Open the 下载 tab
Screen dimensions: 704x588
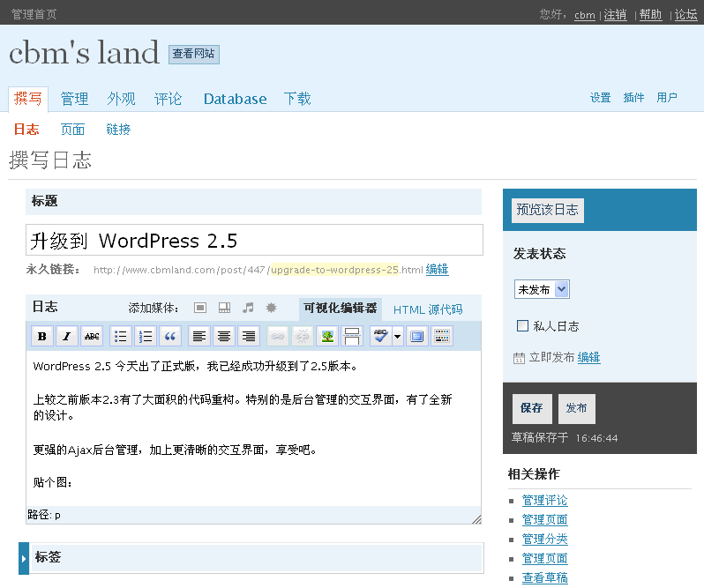(297, 99)
